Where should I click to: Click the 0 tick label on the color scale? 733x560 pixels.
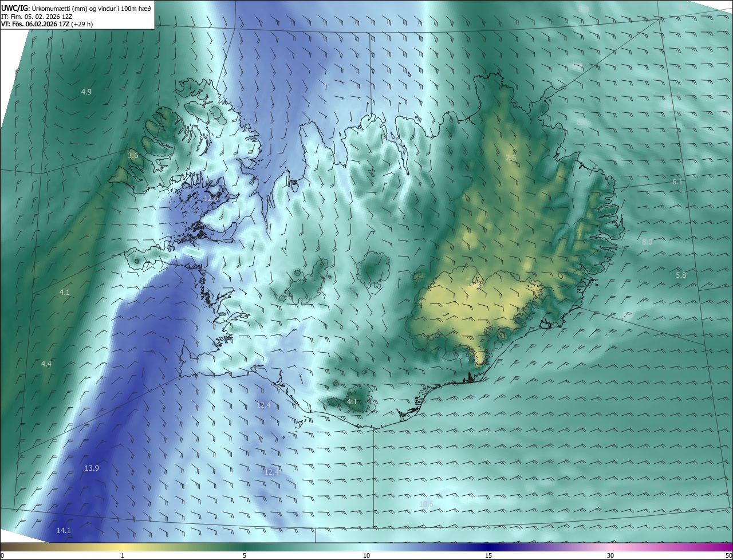click(2, 555)
